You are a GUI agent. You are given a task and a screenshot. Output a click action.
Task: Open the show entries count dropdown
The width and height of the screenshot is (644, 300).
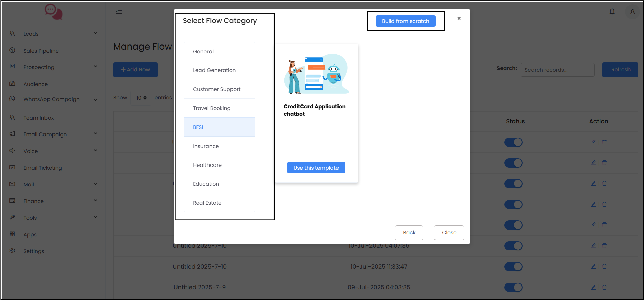coord(141,98)
